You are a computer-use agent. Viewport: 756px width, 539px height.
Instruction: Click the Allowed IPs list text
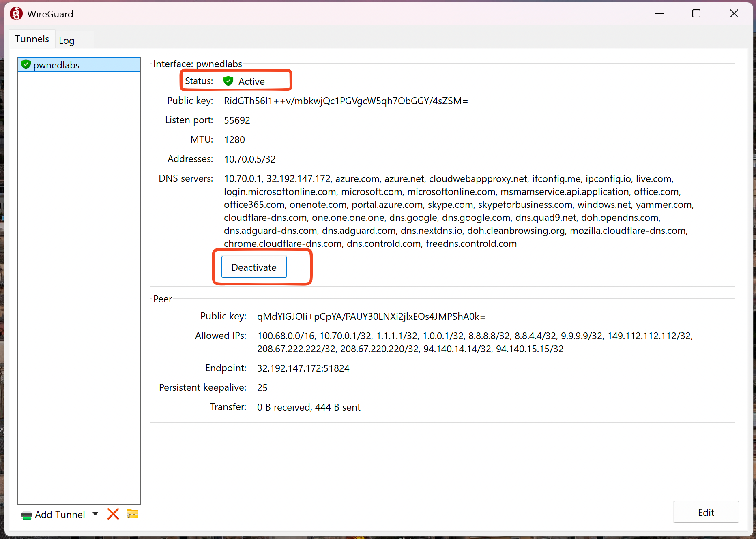475,342
